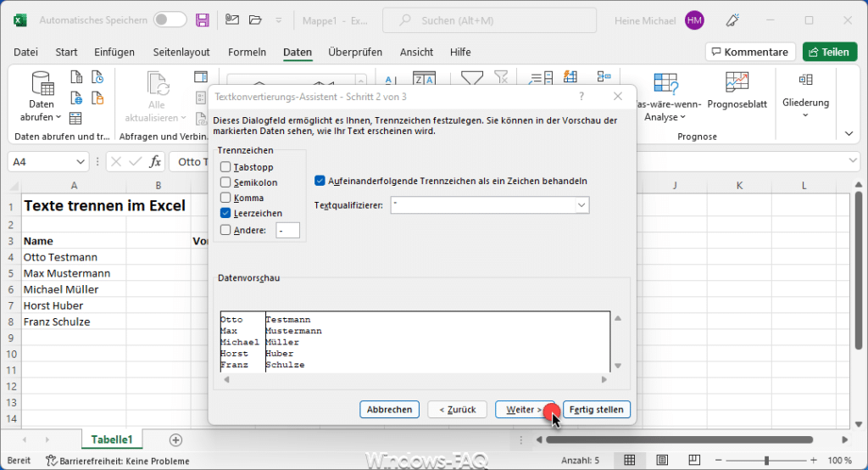This screenshot has height=470, width=868.
Task: Enable the Andere checkbox
Action: click(225, 230)
